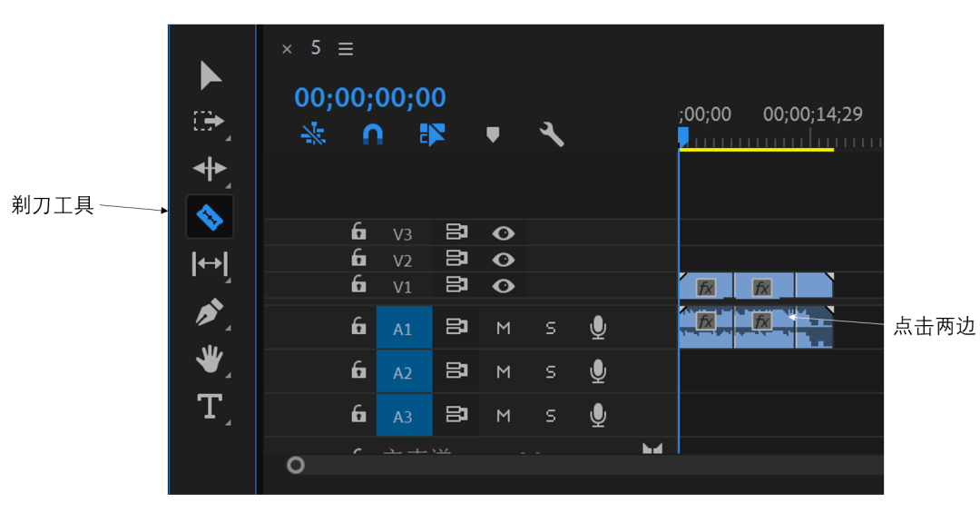Toggle Linked Selection button

432,134
